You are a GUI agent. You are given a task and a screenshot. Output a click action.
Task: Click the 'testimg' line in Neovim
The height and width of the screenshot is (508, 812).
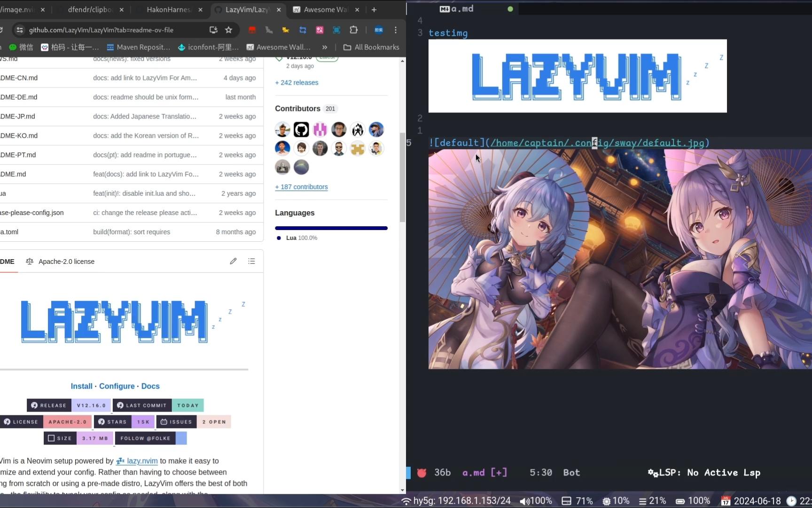click(448, 33)
